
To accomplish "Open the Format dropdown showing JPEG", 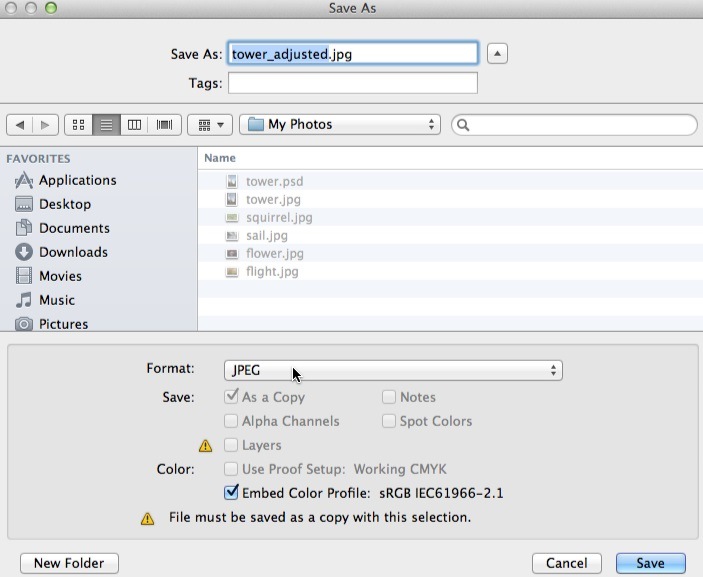I will click(393, 370).
